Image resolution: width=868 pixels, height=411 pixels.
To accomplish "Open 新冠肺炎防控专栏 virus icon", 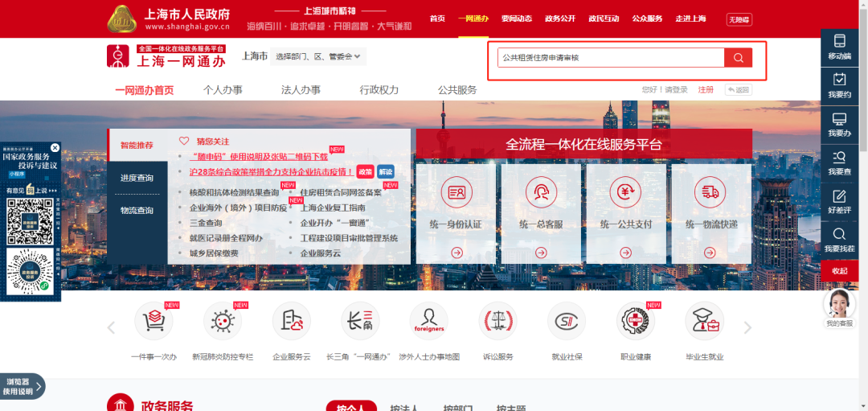I will [223, 321].
